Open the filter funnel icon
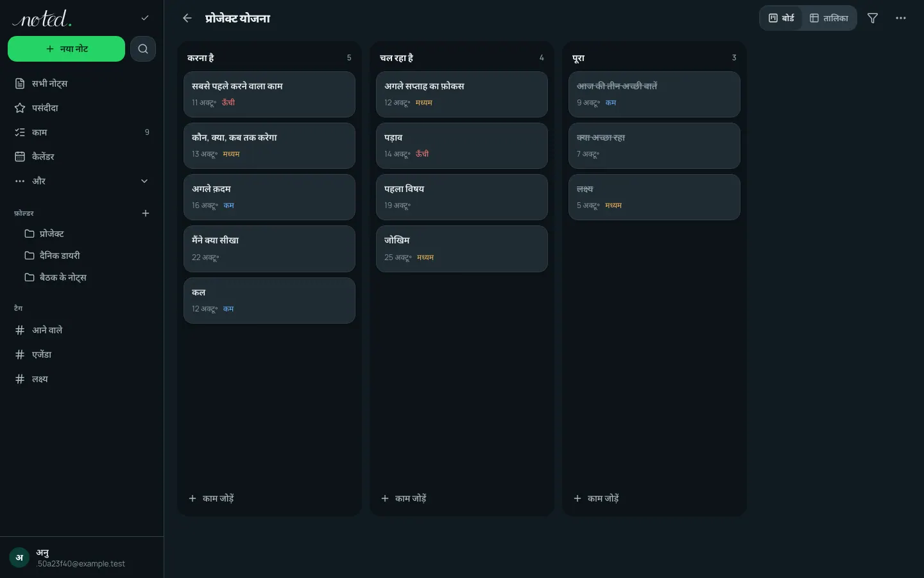This screenshot has width=924, height=578. (873, 18)
